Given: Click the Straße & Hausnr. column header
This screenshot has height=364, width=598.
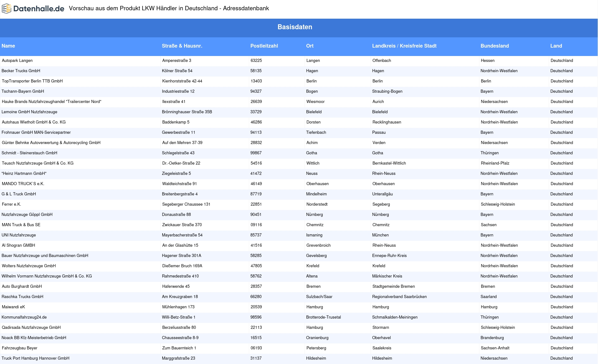Looking at the screenshot, I should [x=182, y=46].
